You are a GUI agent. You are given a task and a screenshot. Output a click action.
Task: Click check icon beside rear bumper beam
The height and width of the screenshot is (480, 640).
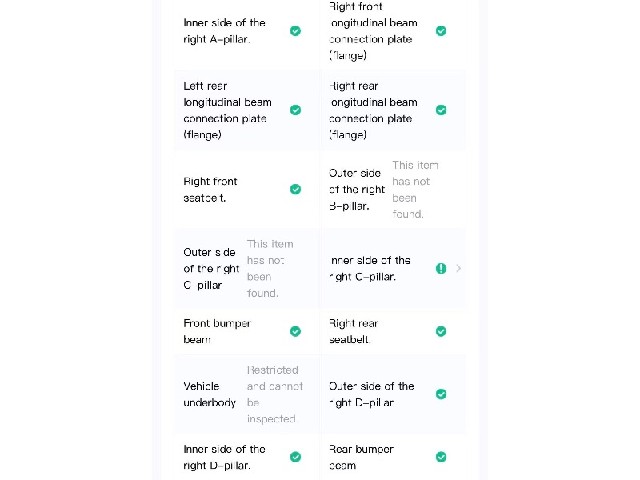[441, 457]
